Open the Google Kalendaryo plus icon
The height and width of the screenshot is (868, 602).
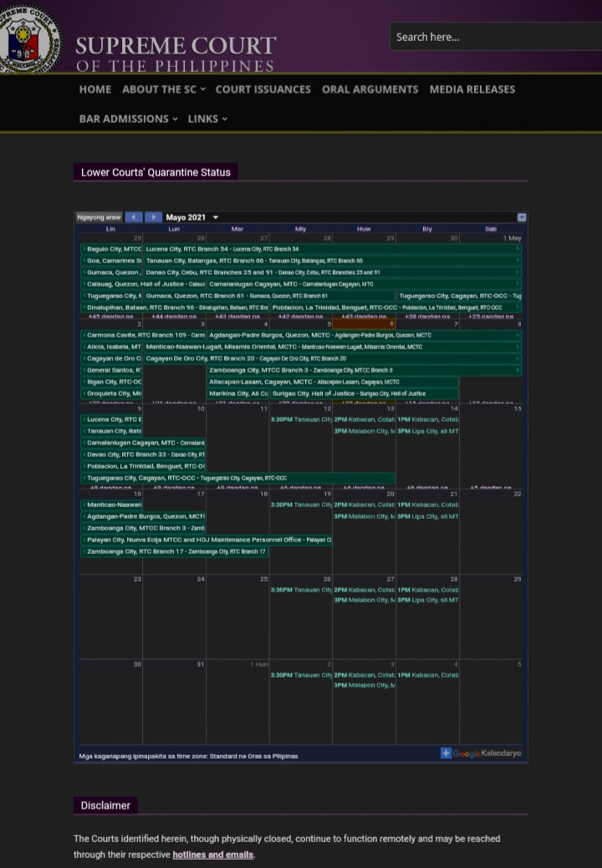[446, 753]
